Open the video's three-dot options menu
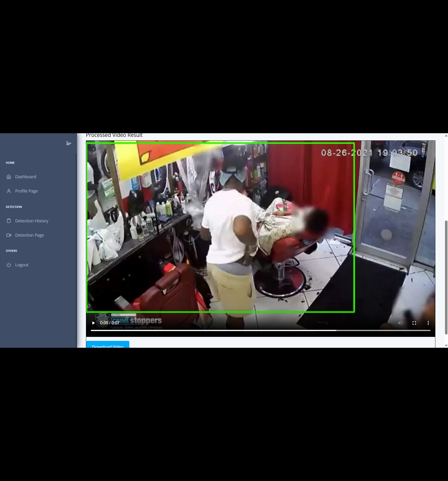 click(428, 323)
